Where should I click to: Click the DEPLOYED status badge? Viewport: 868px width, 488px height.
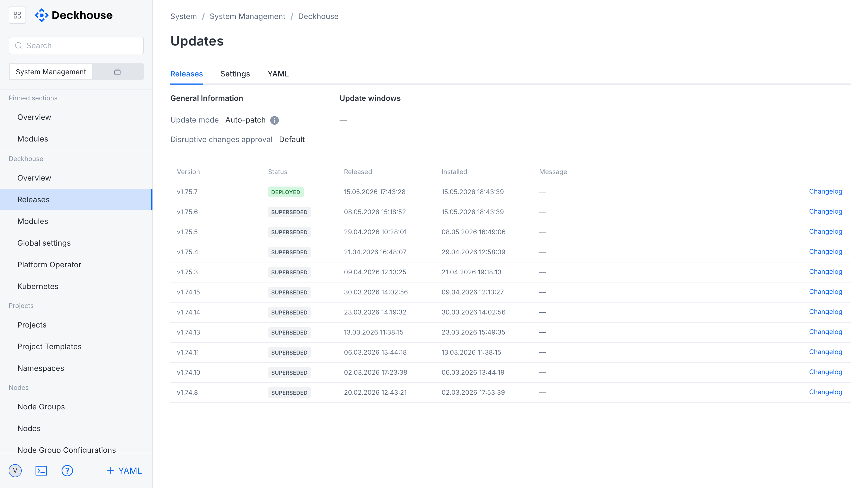click(x=285, y=192)
